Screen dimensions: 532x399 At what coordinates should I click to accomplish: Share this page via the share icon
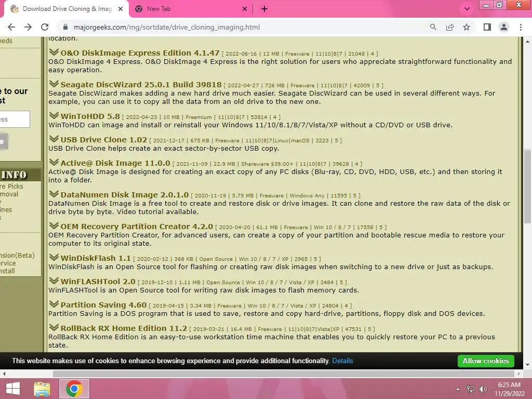(x=450, y=27)
